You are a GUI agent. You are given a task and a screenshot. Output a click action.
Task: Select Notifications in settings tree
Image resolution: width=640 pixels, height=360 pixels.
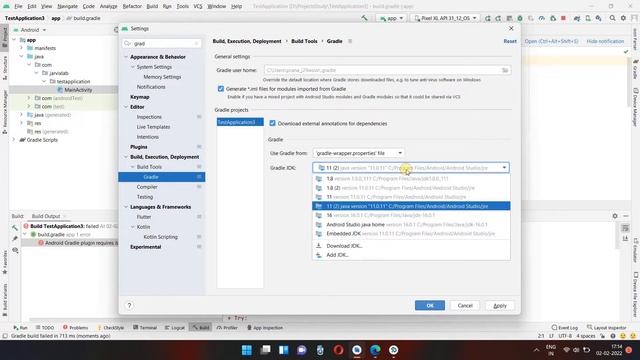tap(151, 87)
